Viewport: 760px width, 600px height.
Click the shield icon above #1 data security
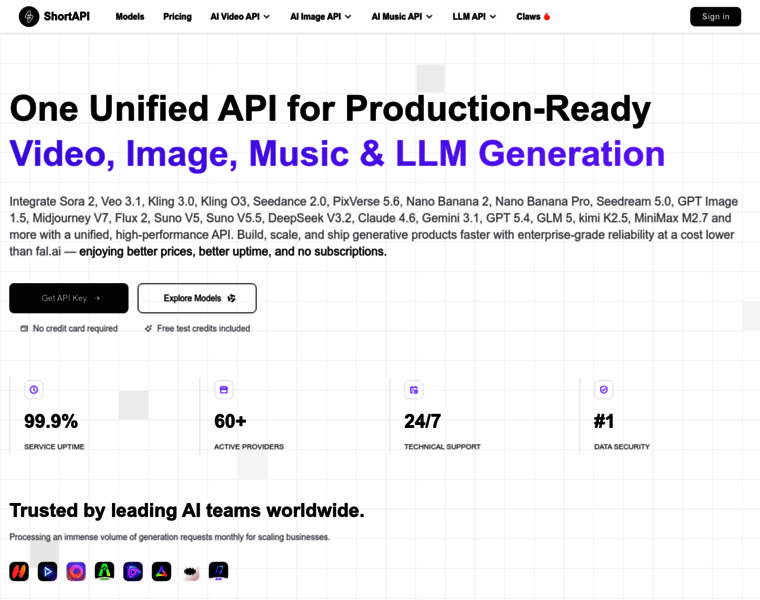[604, 390]
